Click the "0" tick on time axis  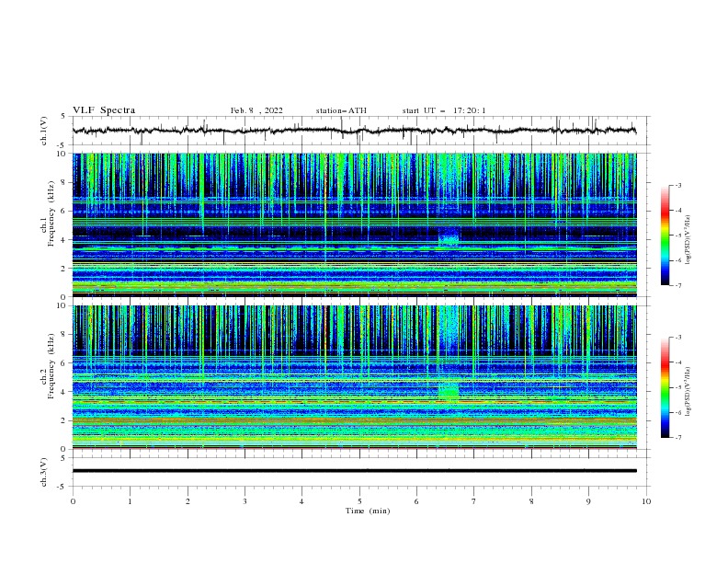tap(73, 501)
